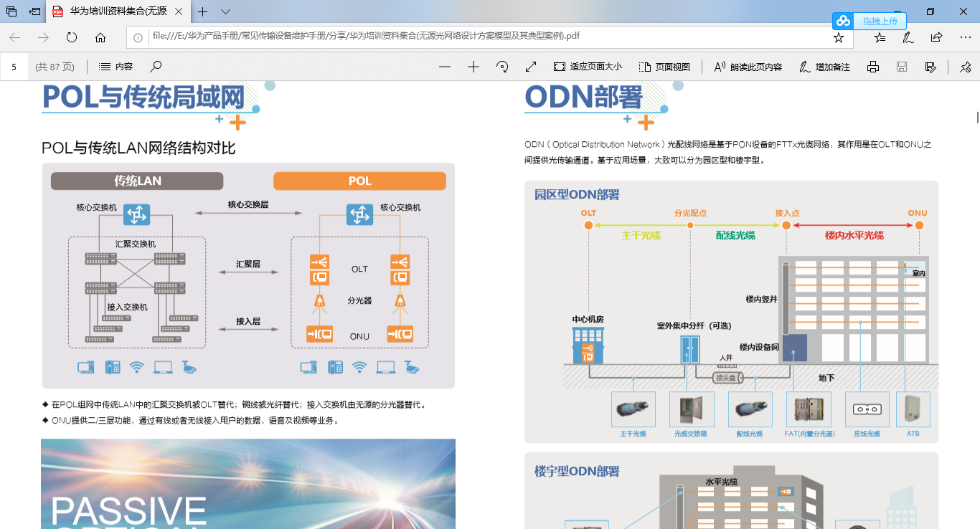Click the greyed save icon
Viewport: 980px width, 529px height.
pyautogui.click(x=902, y=67)
